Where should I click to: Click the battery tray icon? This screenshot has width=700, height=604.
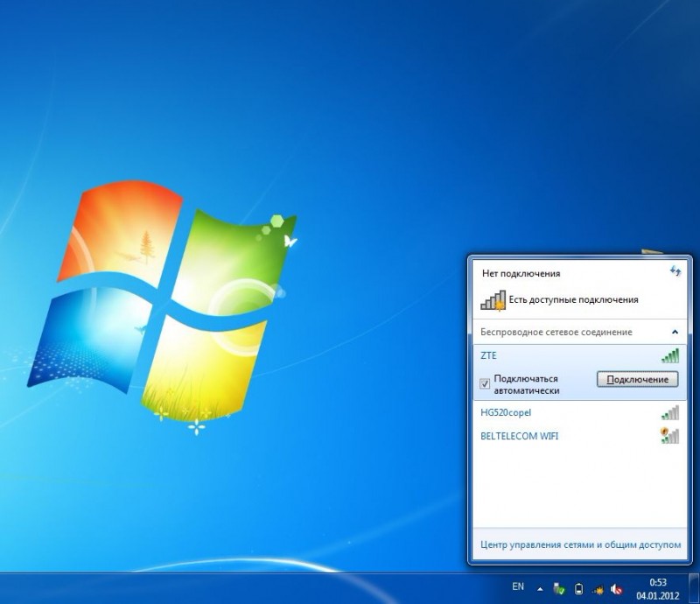click(x=578, y=589)
